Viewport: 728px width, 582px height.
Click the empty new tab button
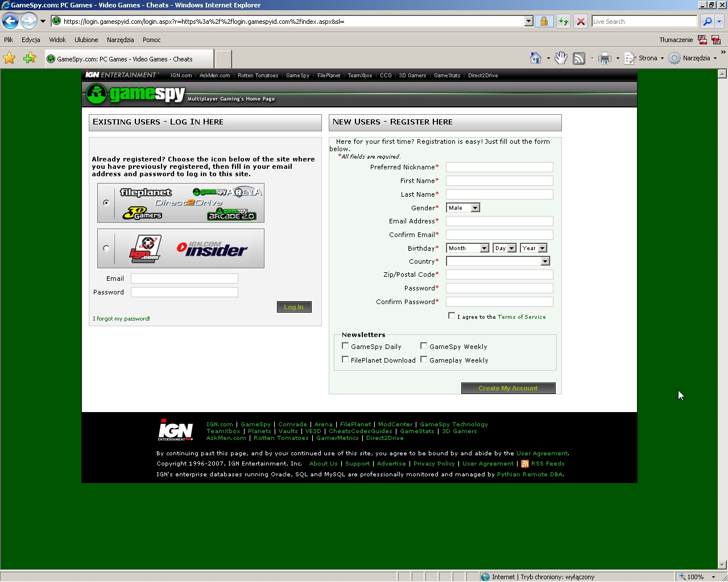(x=224, y=59)
